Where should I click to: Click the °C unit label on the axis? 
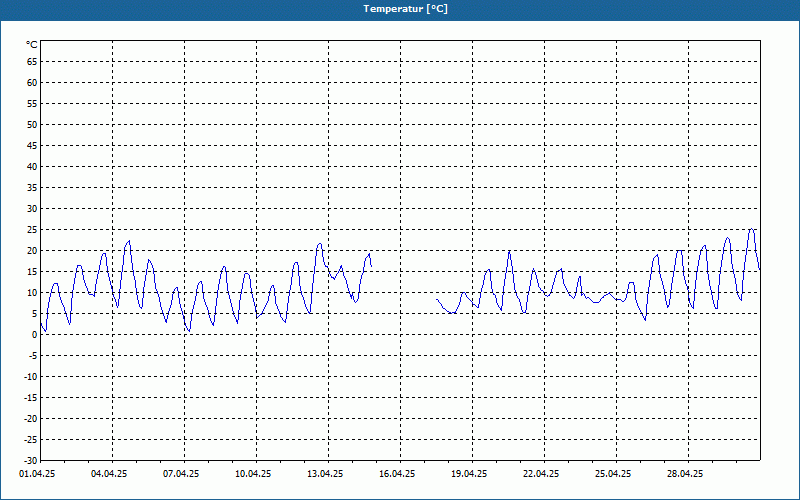coord(32,45)
